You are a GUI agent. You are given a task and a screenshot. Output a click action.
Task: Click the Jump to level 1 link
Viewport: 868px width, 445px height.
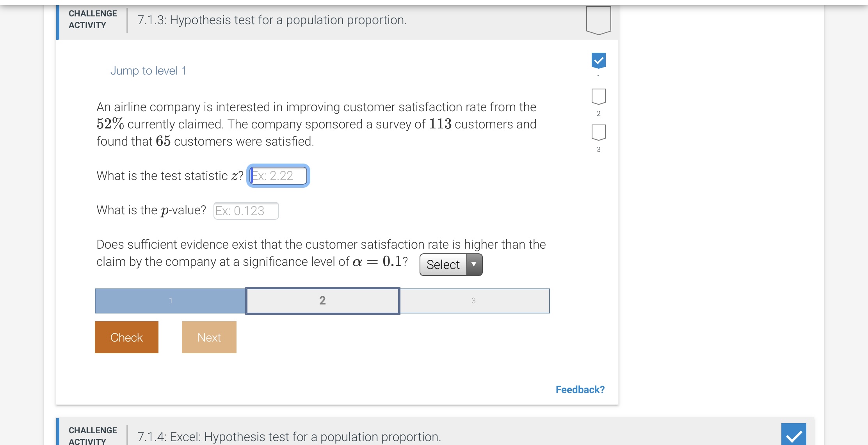click(149, 70)
